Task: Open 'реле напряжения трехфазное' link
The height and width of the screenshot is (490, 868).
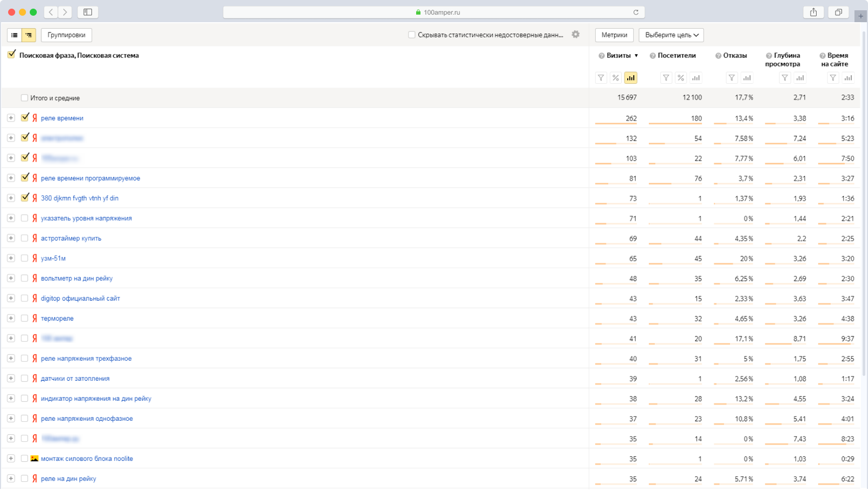Action: coord(86,359)
